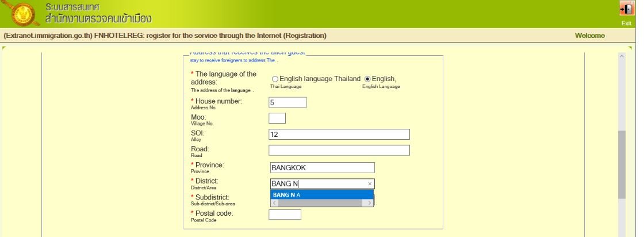644x237 pixels.
Task: Click the Welcome text in header
Action: (x=589, y=36)
